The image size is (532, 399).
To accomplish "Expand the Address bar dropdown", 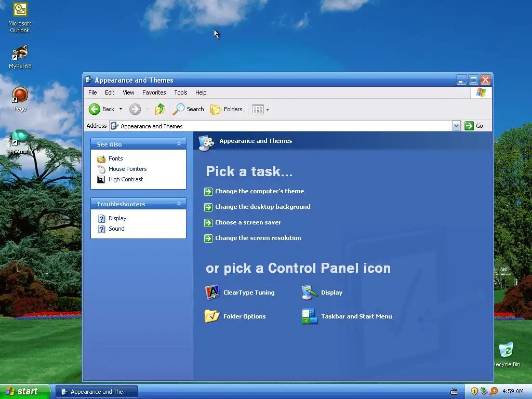I will (456, 126).
